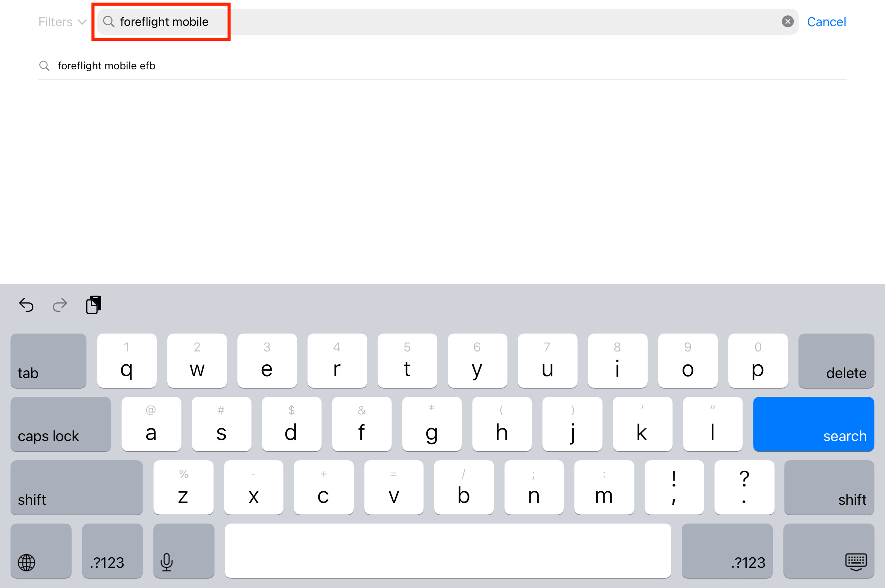Viewport: 885px width, 588px height.
Task: Tap the t key
Action: tap(407, 361)
